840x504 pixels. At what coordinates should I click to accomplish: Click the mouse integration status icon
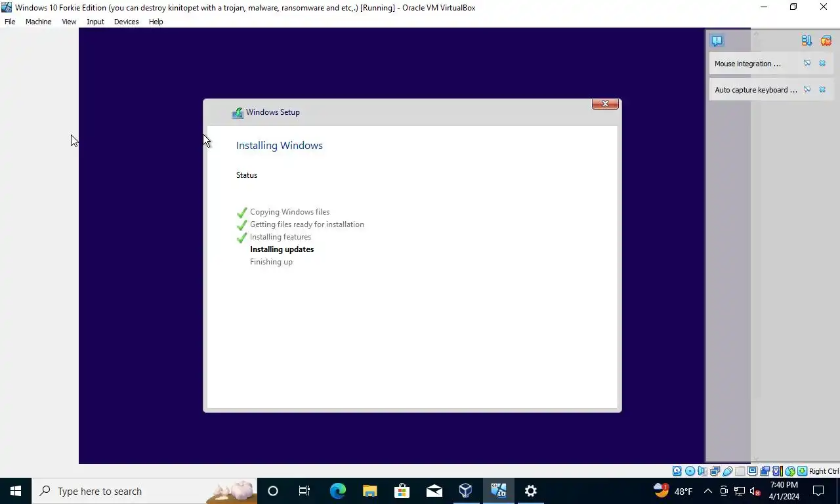(790, 471)
